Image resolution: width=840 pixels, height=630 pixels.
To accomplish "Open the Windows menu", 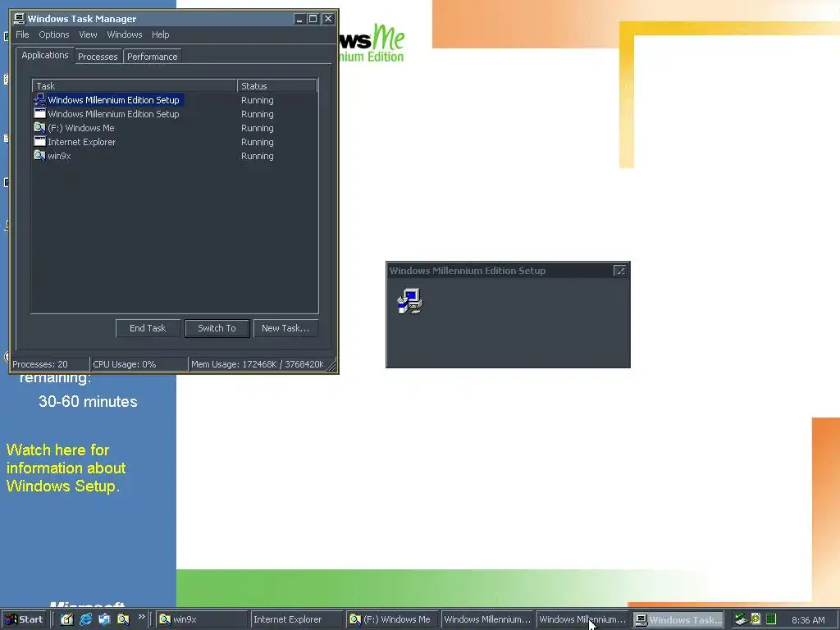I will pos(125,34).
